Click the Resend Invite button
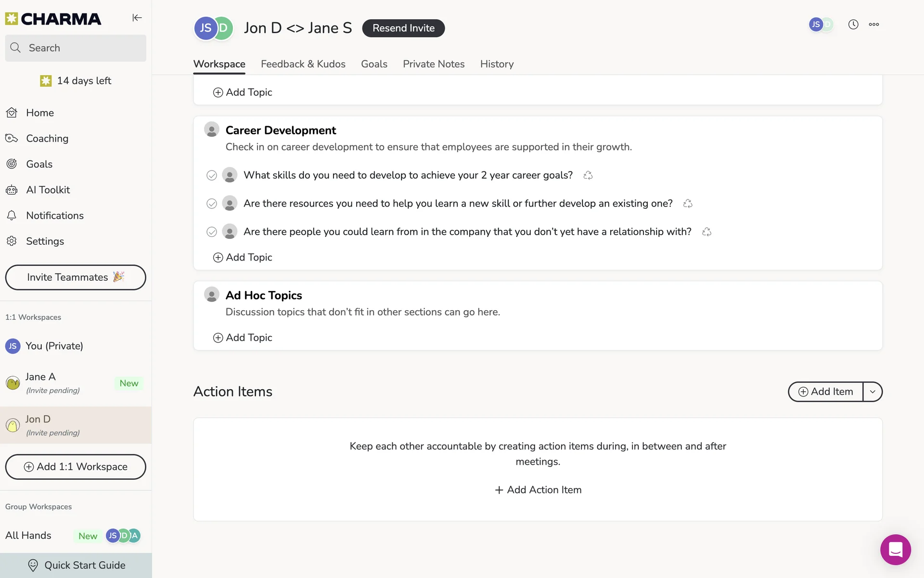 pyautogui.click(x=403, y=28)
